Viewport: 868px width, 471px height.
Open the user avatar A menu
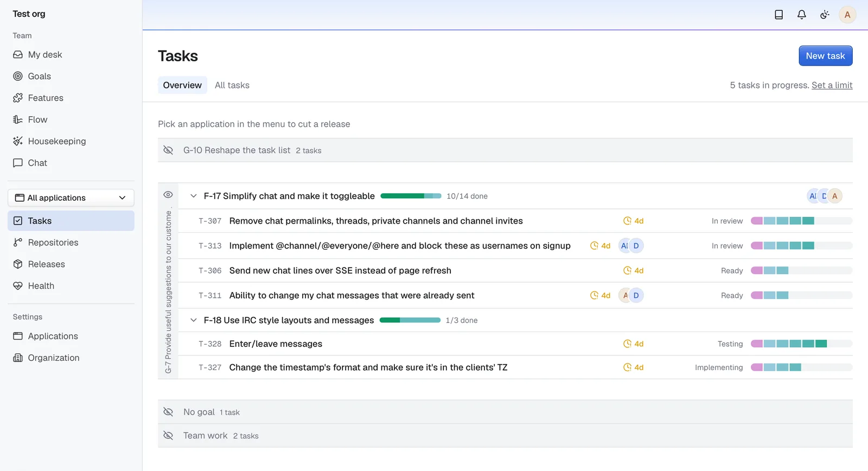[x=847, y=15]
